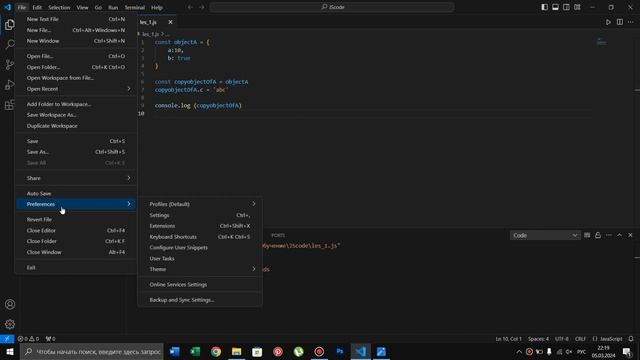Open problems errors and warnings counter
This screenshot has width=640, height=360.
tap(29, 339)
